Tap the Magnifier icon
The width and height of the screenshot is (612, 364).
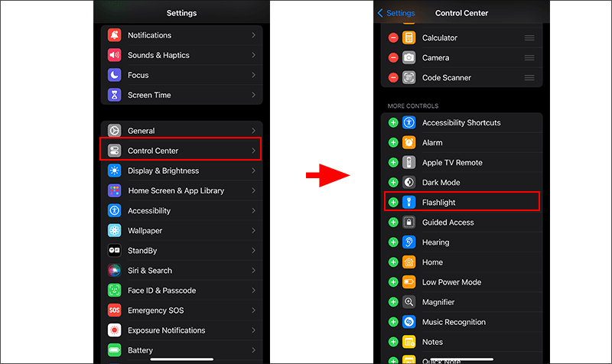click(409, 302)
